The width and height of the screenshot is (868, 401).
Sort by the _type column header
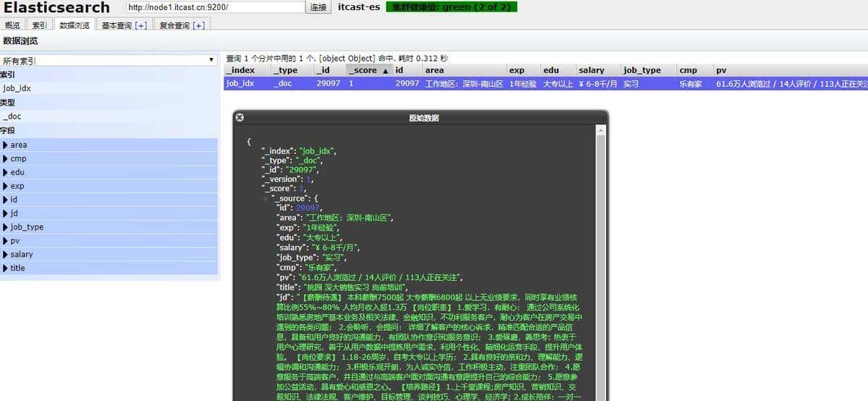pyautogui.click(x=292, y=70)
